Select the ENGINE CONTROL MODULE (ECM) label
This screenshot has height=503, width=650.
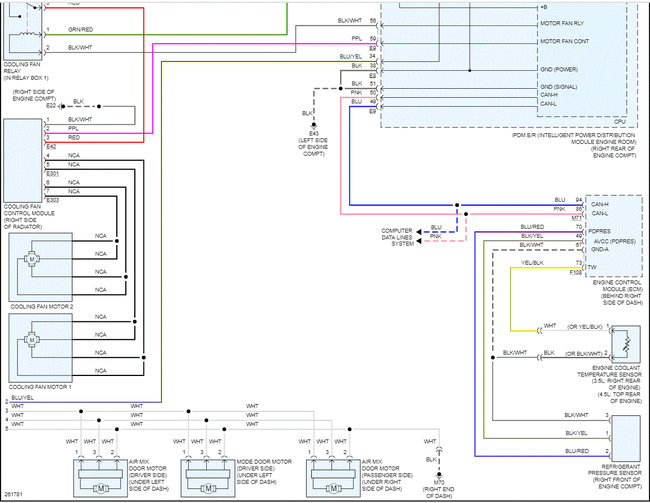[x=617, y=293]
